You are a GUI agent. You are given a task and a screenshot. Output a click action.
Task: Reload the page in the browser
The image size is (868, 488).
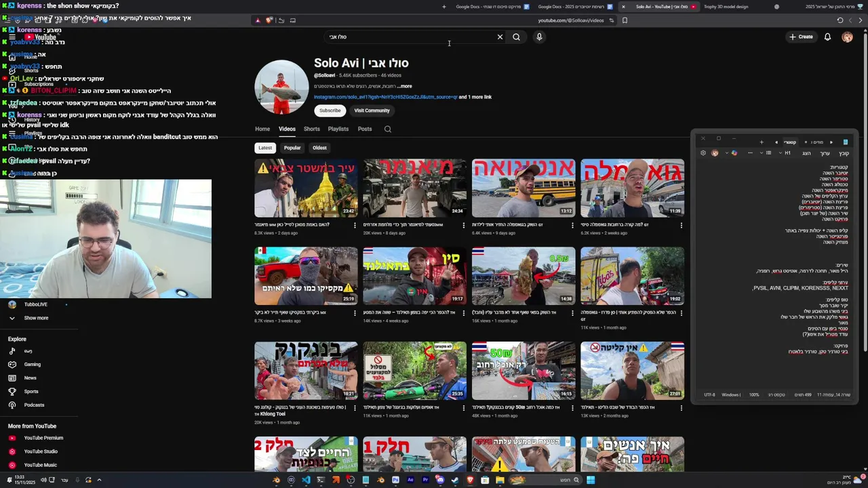point(840,20)
